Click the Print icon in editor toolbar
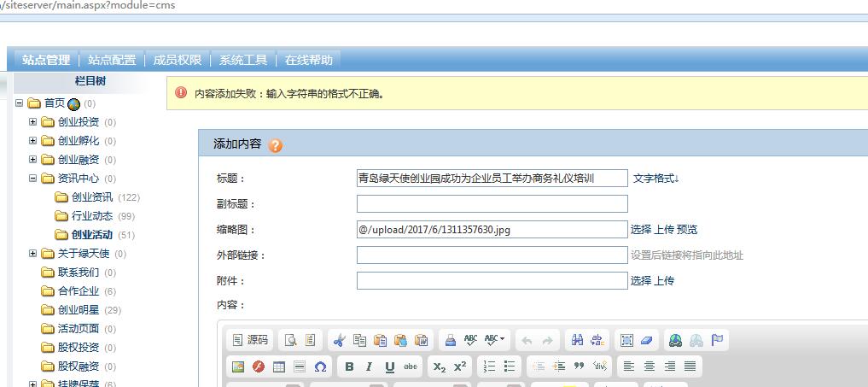 click(450, 340)
